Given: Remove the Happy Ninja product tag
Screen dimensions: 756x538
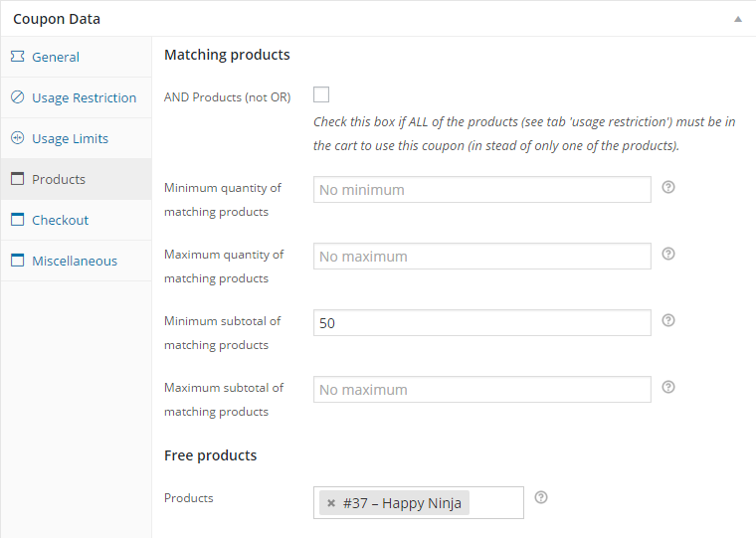Looking at the screenshot, I should 331,503.
